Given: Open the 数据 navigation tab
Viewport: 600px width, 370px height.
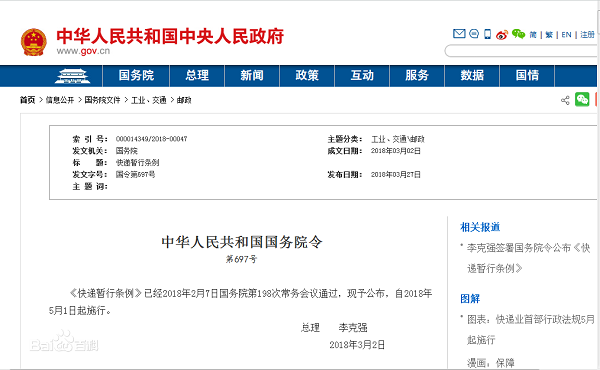Looking at the screenshot, I should coord(472,75).
